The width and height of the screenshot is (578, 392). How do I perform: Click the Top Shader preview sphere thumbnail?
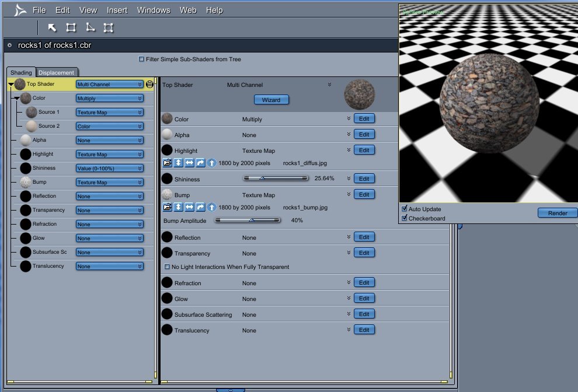pos(360,94)
